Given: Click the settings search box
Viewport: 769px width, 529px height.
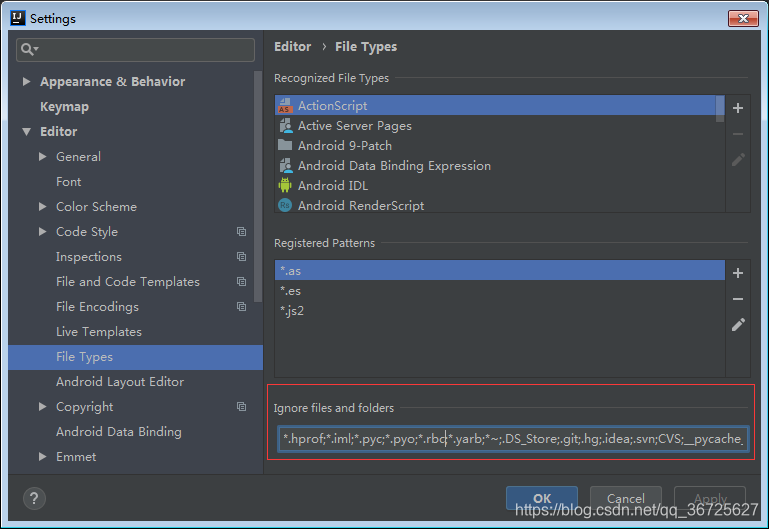Looking at the screenshot, I should (135, 50).
